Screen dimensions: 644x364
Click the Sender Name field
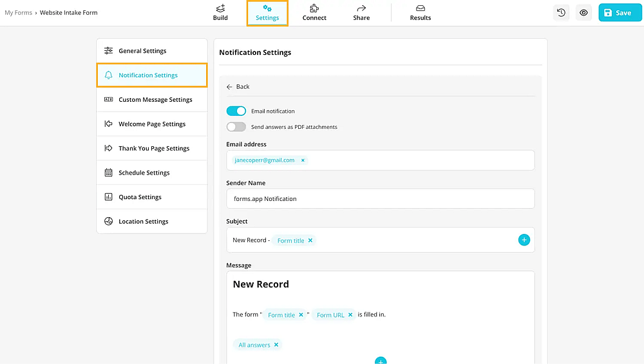[x=381, y=199]
